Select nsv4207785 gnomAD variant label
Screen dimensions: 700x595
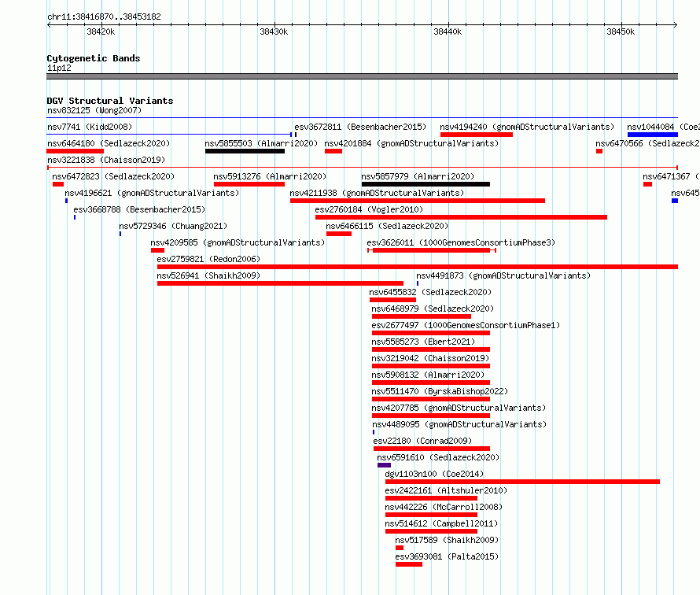[459, 408]
